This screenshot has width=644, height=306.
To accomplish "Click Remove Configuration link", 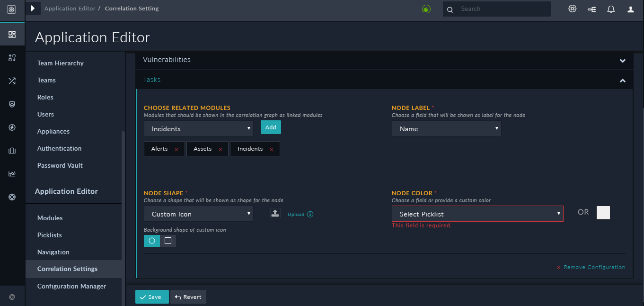I will click(591, 267).
